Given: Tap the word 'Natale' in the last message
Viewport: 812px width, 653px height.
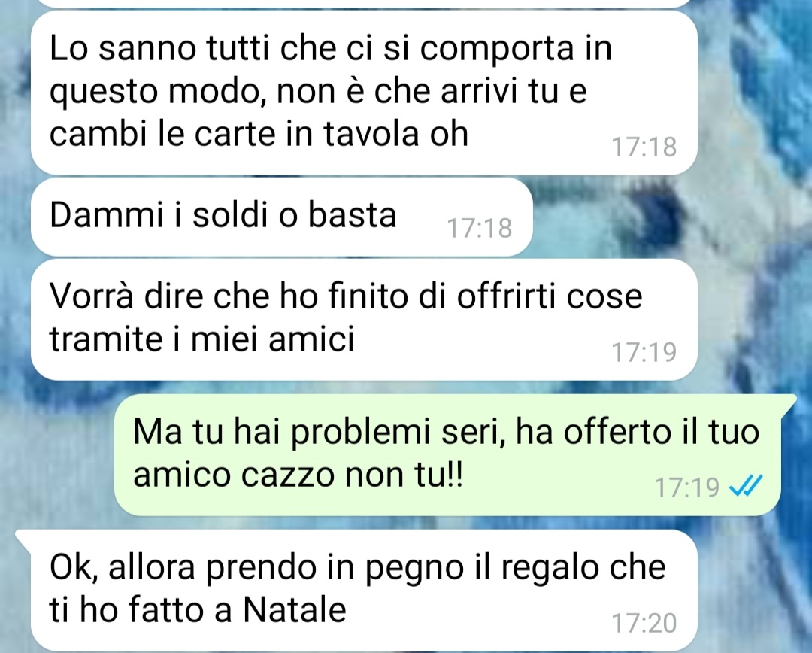Looking at the screenshot, I should pos(295,610).
